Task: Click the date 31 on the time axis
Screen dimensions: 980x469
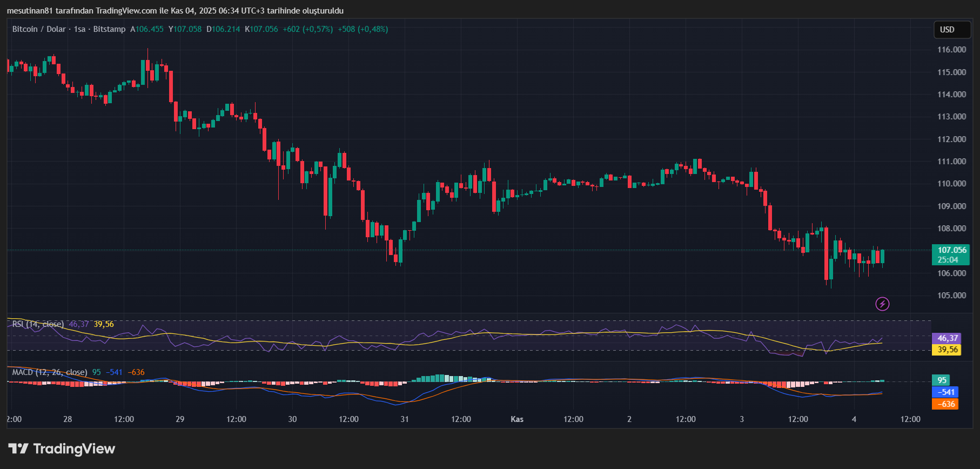Action: click(405, 419)
